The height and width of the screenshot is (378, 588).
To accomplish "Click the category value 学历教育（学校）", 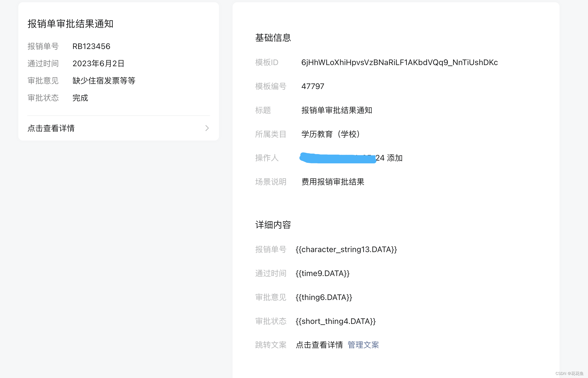I will (330, 134).
